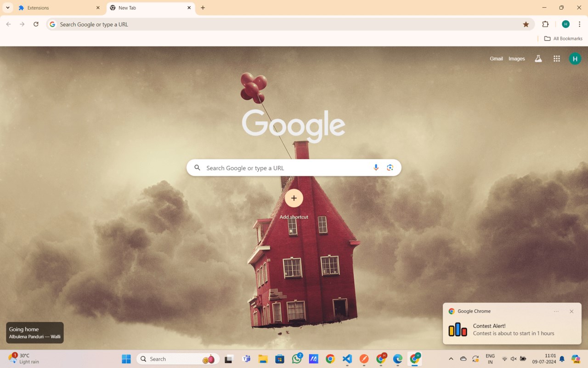The image size is (588, 368).
Task: Click the Google logo
Action: pos(294,126)
